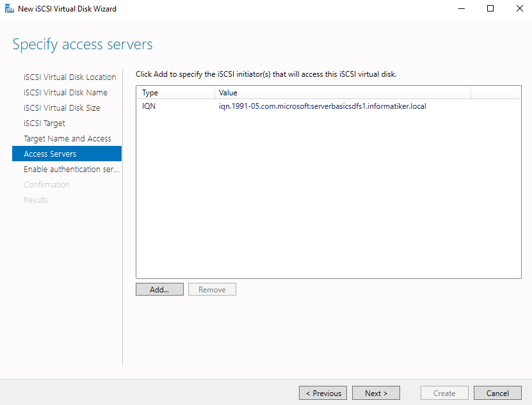Click the Type column header

[x=175, y=93]
